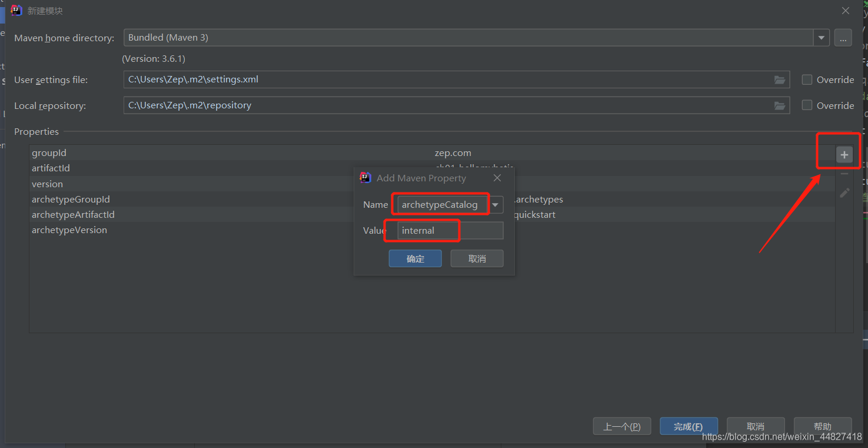Click the remove property minus icon
This screenshot has height=448, width=868.
(x=844, y=174)
